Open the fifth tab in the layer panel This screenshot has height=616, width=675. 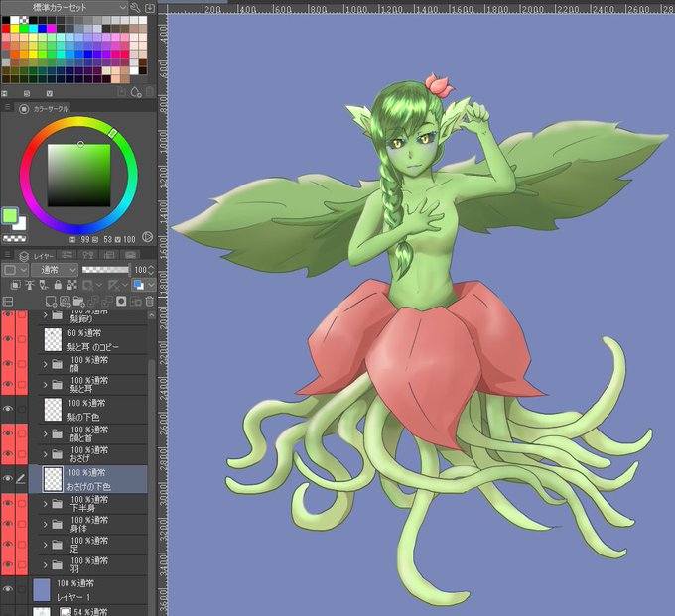tap(131, 255)
